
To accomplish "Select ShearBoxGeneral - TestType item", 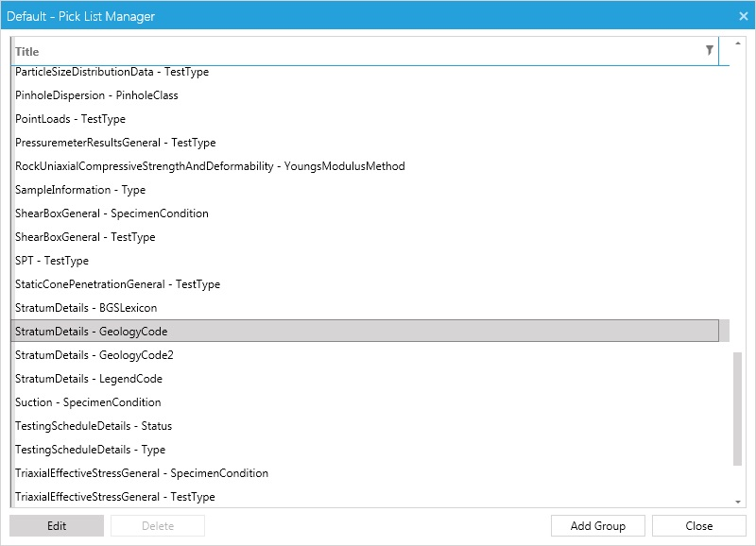I will coord(365,236).
